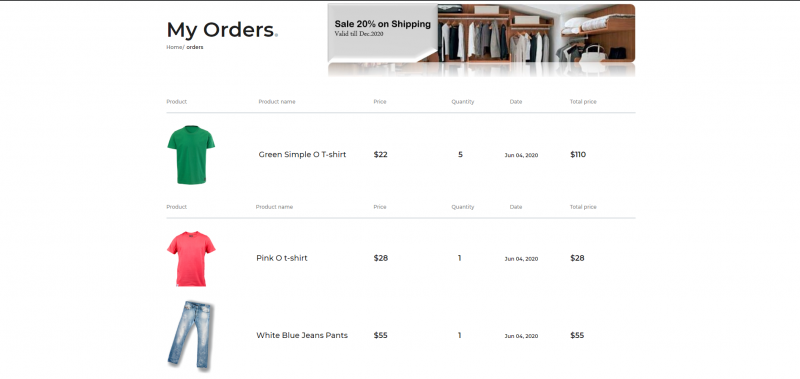Open the Green Simple O T-shirt product name
This screenshot has height=379, width=800.
point(302,155)
